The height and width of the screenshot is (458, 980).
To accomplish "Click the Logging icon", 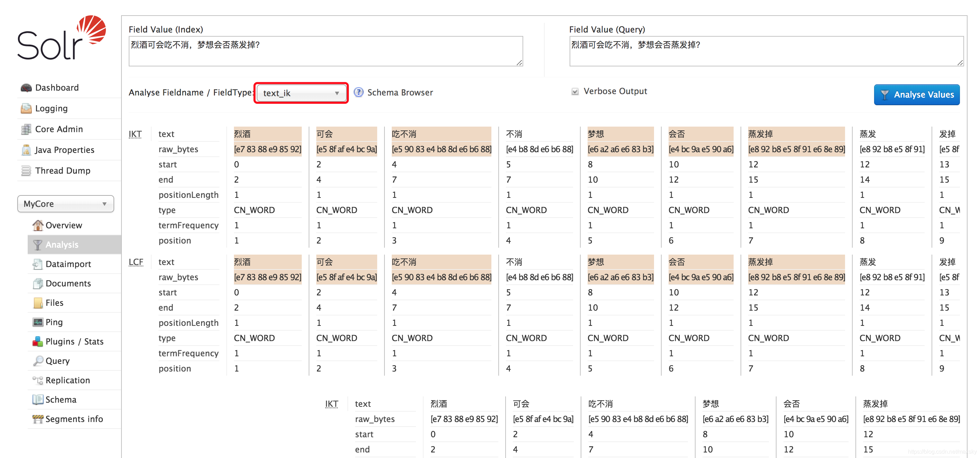I will coord(26,108).
